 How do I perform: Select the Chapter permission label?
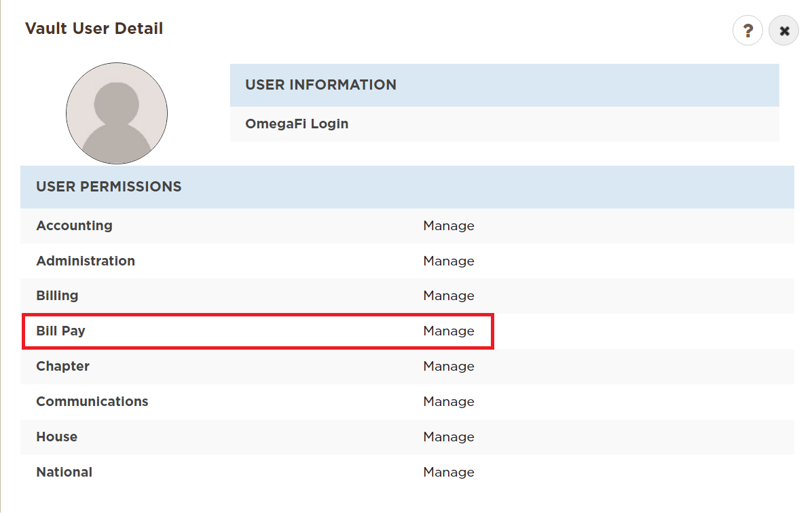pos(62,366)
